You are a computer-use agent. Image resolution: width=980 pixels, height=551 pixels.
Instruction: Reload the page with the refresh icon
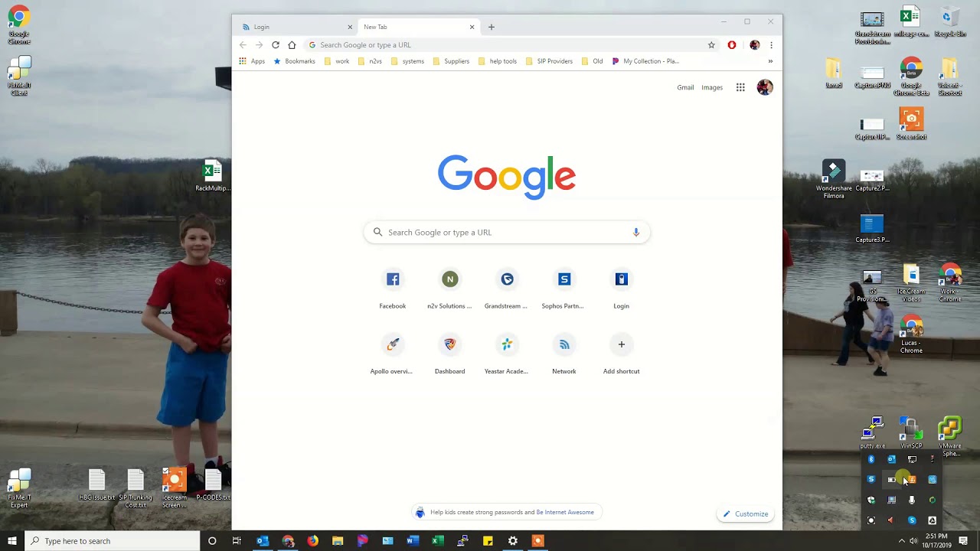(276, 45)
